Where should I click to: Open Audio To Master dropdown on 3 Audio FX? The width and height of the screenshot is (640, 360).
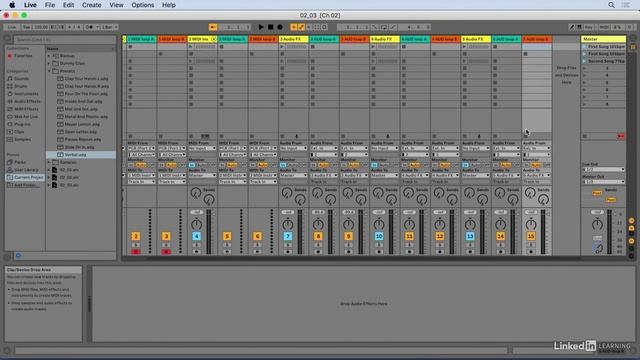pos(293,175)
